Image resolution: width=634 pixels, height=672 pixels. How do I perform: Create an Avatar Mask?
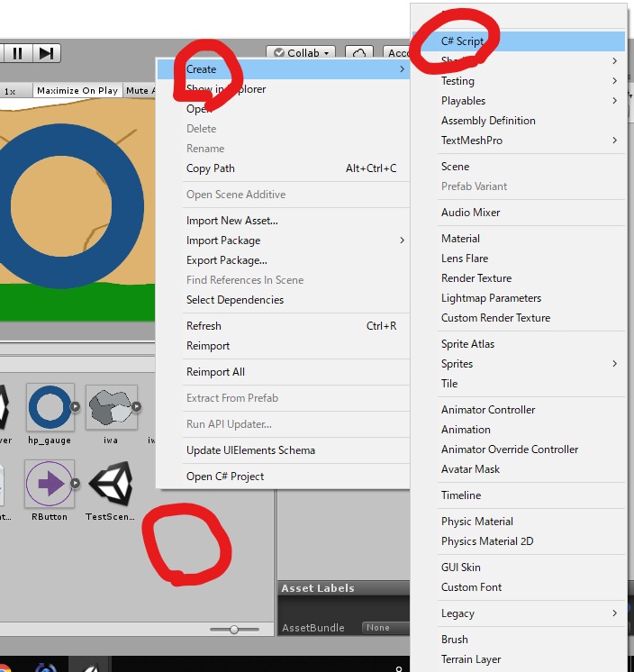point(519,468)
